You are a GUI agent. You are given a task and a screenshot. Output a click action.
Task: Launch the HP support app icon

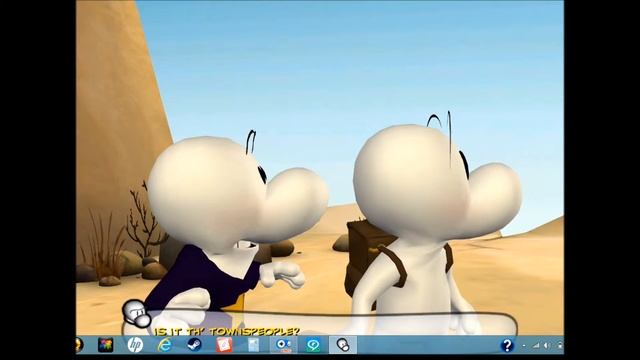point(135,345)
